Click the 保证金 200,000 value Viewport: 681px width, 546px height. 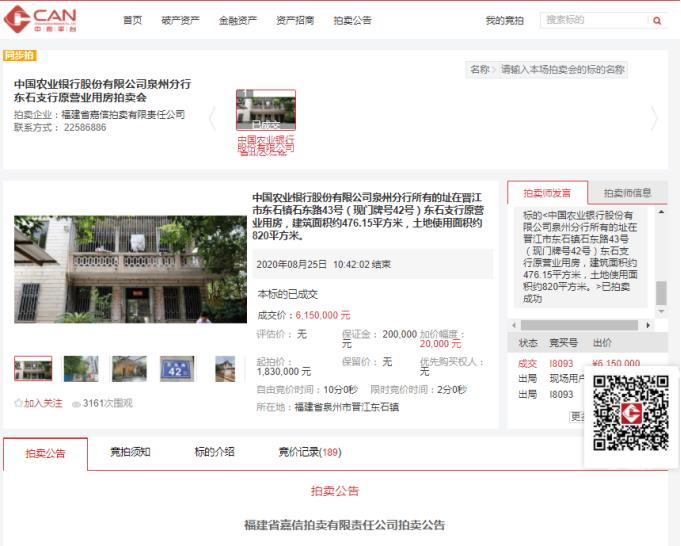tap(400, 334)
